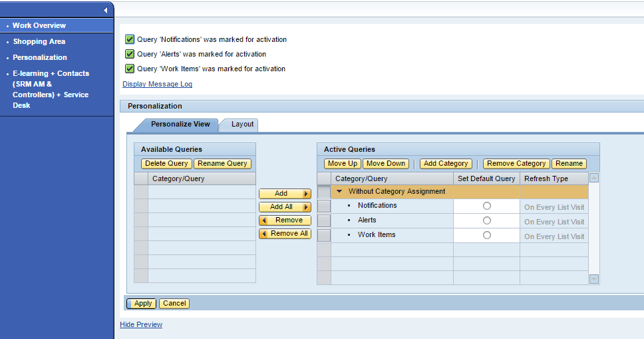
Task: Set Notifications as the default query
Action: click(x=487, y=206)
